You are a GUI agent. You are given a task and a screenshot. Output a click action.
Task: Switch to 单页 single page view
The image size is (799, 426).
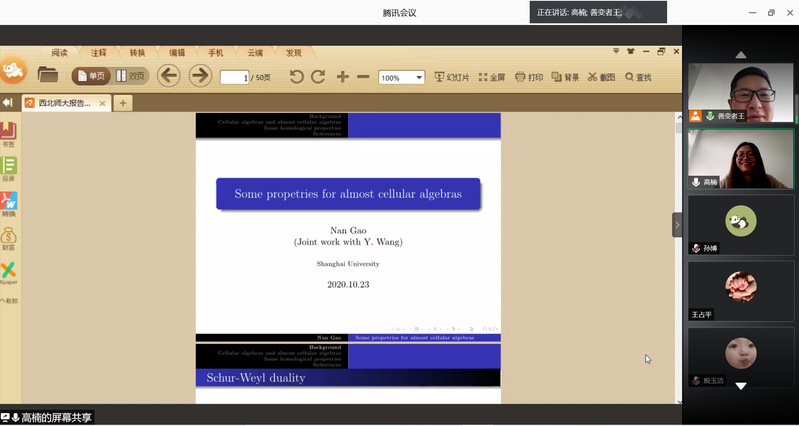91,76
